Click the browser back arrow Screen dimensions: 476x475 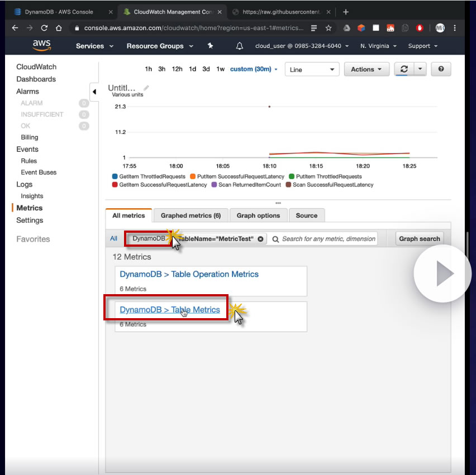tap(15, 28)
